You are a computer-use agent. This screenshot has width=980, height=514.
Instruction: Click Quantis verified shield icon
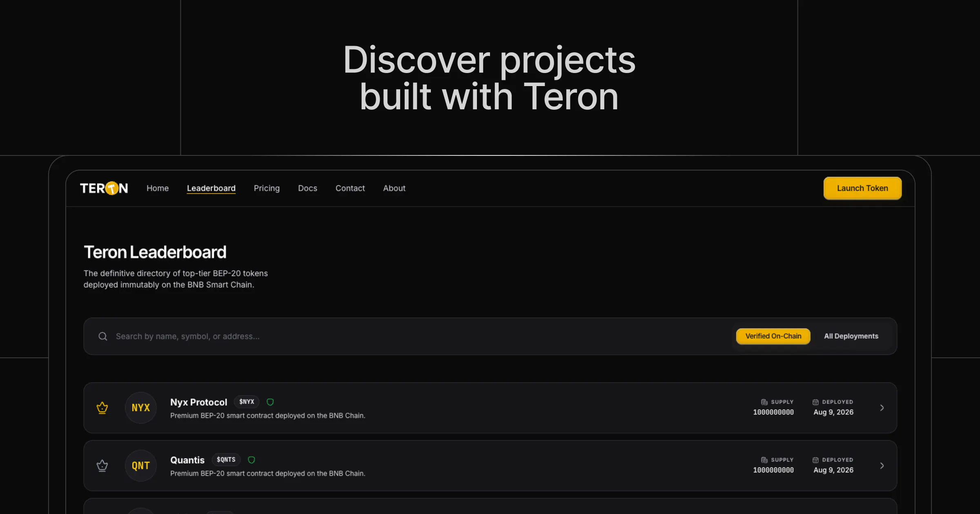click(252, 460)
